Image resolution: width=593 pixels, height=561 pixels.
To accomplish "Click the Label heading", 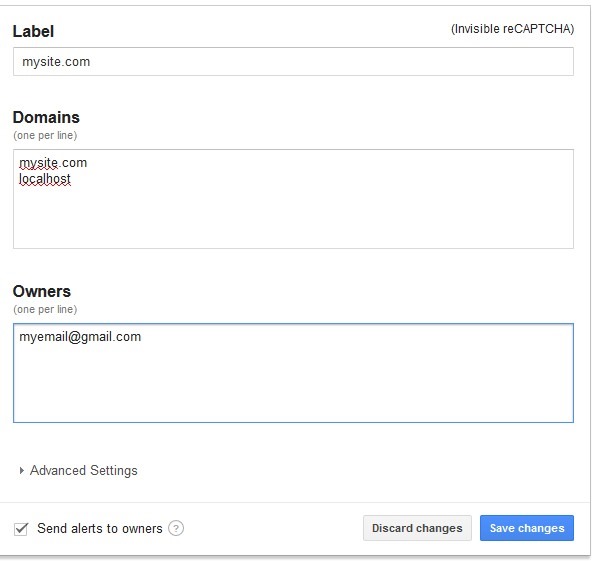I will point(33,31).
